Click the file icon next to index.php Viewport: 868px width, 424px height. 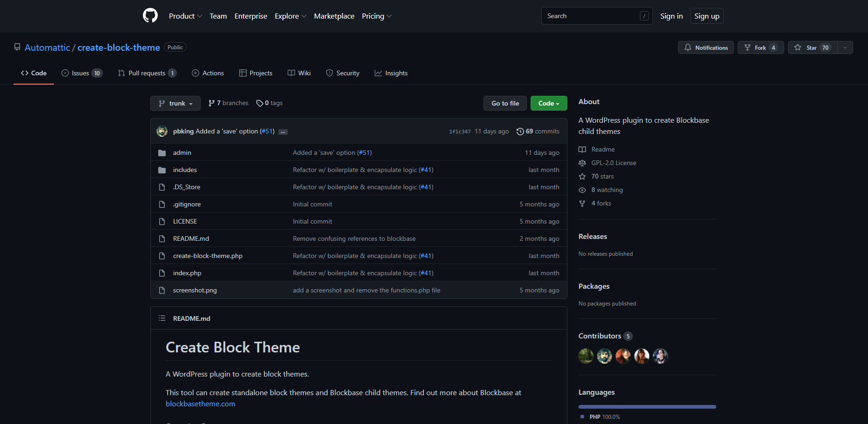162,273
